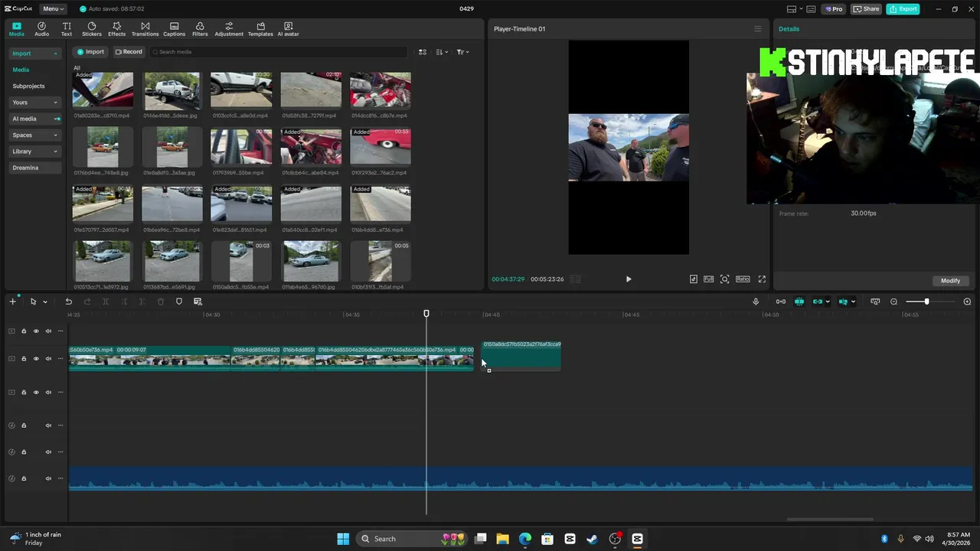Click the timeline crop icon next to marker
Viewport: 980px width, 551px height.
[198, 302]
